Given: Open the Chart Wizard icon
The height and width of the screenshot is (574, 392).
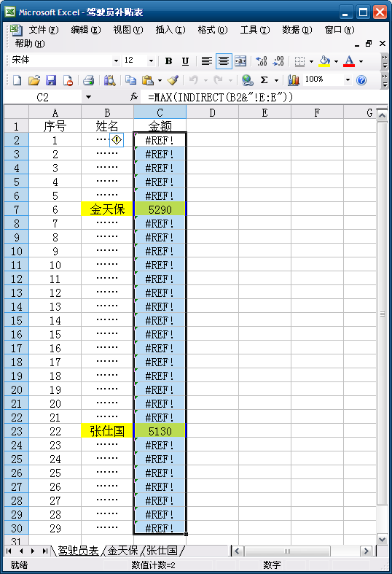Looking at the screenshot, I should (293, 79).
